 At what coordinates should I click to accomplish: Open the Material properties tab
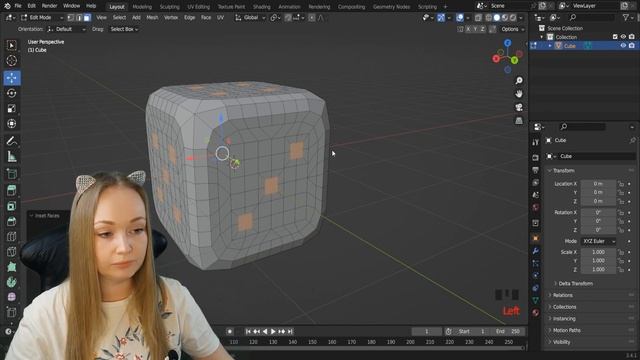(x=536, y=313)
